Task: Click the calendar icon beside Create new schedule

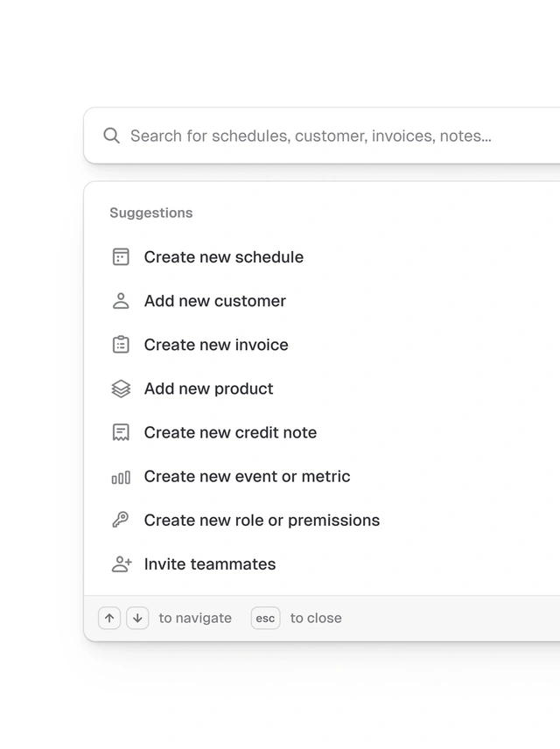Action: (x=121, y=257)
